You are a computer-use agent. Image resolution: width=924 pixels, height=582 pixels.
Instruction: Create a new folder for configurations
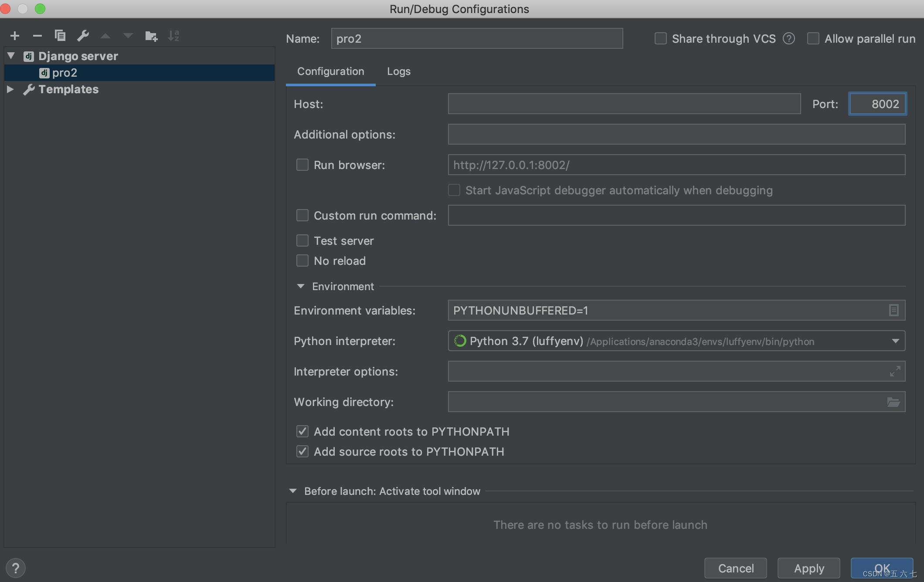151,36
